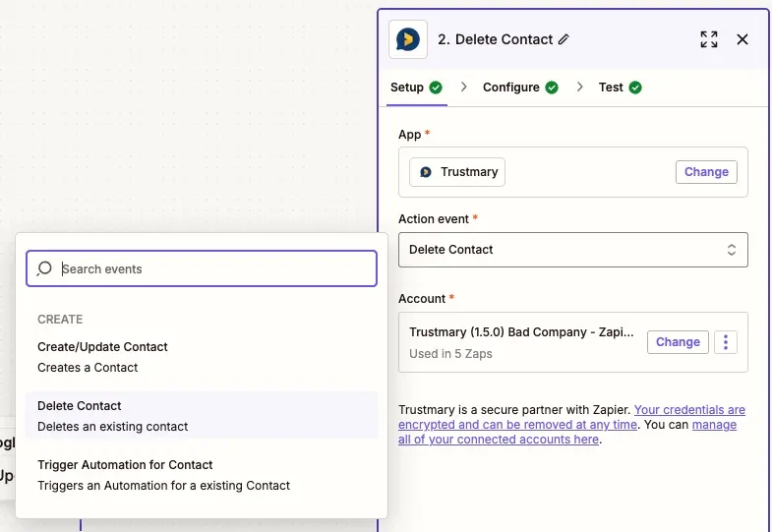Click the green checkmark beside Configure

[552, 88]
